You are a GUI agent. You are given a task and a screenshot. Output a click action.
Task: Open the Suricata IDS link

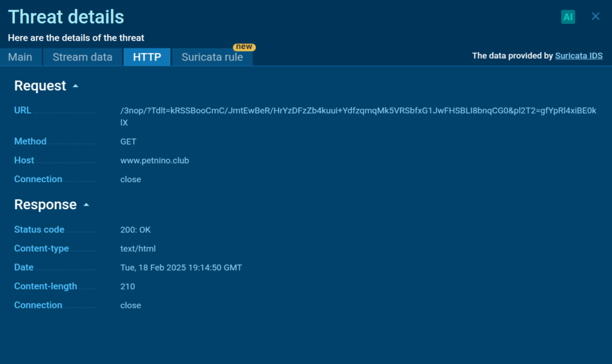[x=579, y=56]
